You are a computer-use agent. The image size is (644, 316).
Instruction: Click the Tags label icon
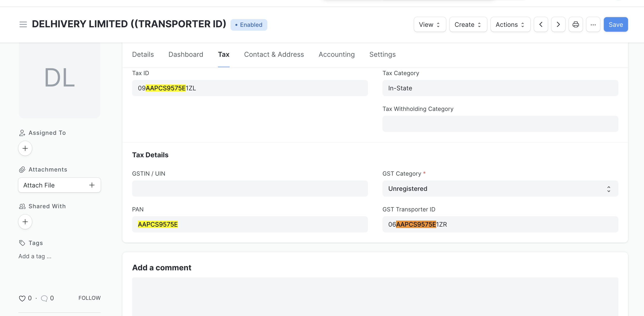click(22, 242)
